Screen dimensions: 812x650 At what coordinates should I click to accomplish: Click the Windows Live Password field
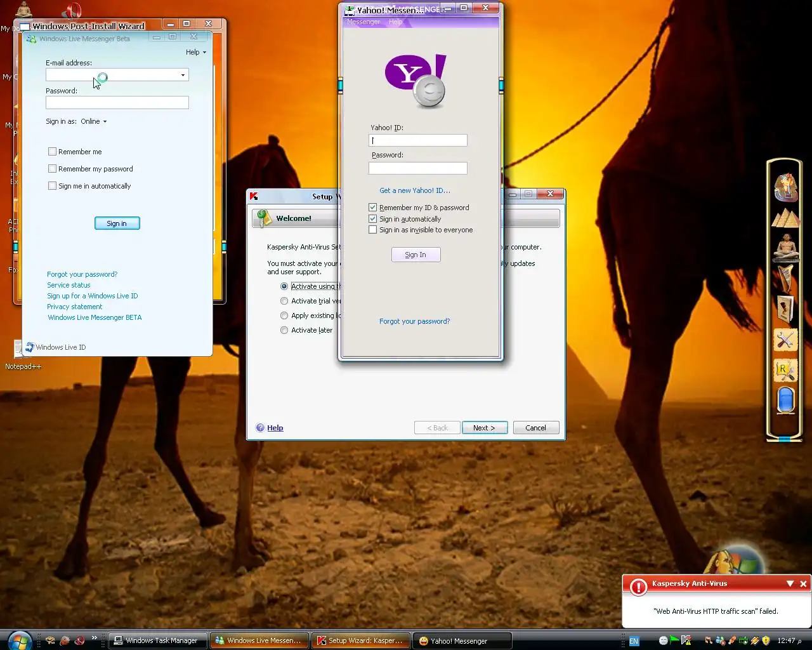coord(117,103)
